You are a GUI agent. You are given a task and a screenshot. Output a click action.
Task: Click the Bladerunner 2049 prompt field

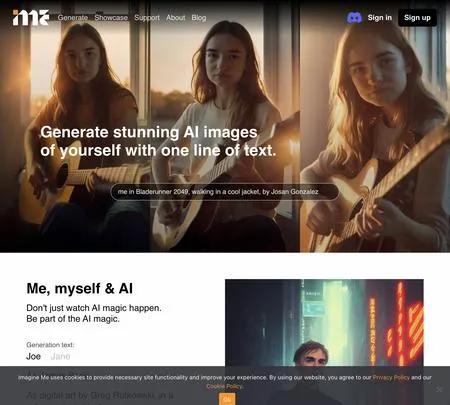click(225, 192)
